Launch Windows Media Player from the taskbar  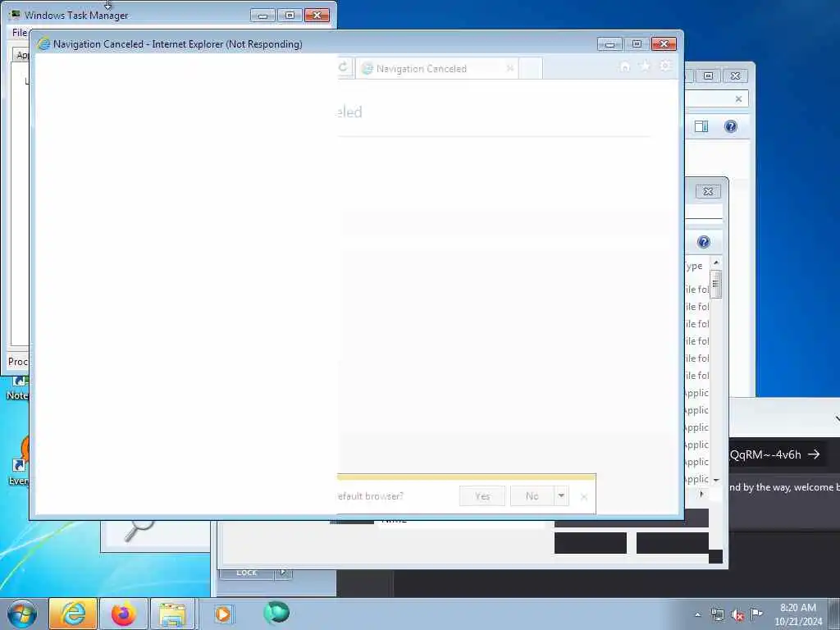[x=223, y=614]
